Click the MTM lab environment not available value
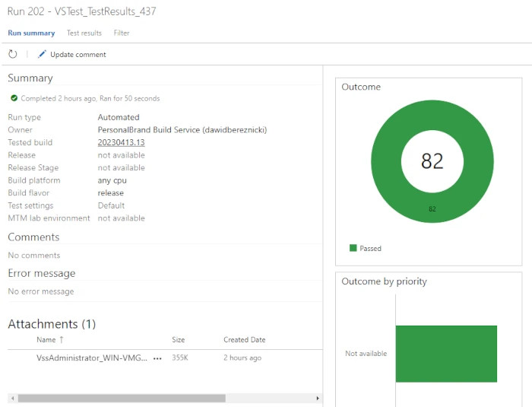The width and height of the screenshot is (532, 407). pos(121,218)
